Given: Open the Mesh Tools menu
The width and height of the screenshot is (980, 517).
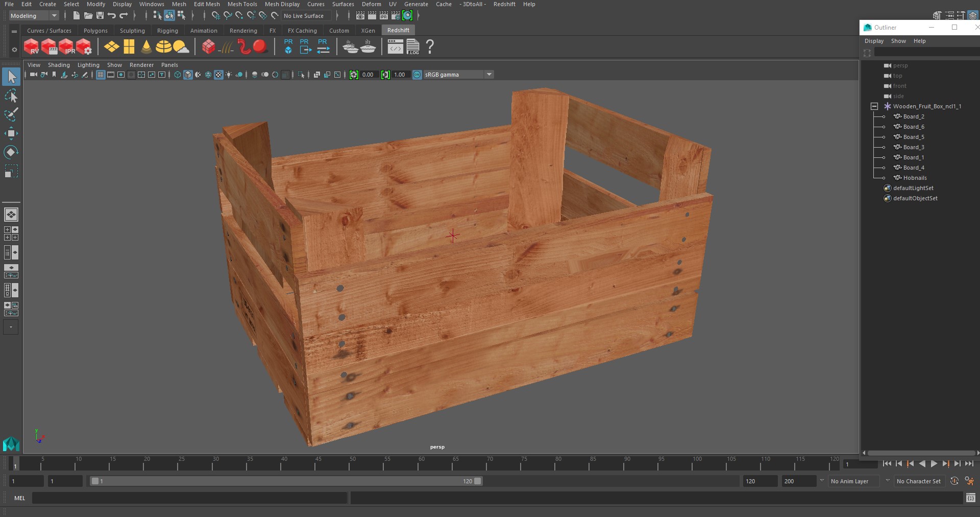Looking at the screenshot, I should pos(242,4).
